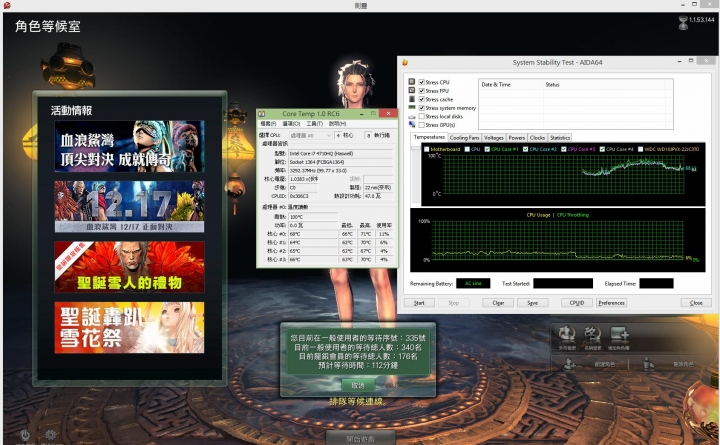Viewport: 720px width, 445px height.
Task: Switch to the Statistics tab
Action: pyautogui.click(x=560, y=138)
